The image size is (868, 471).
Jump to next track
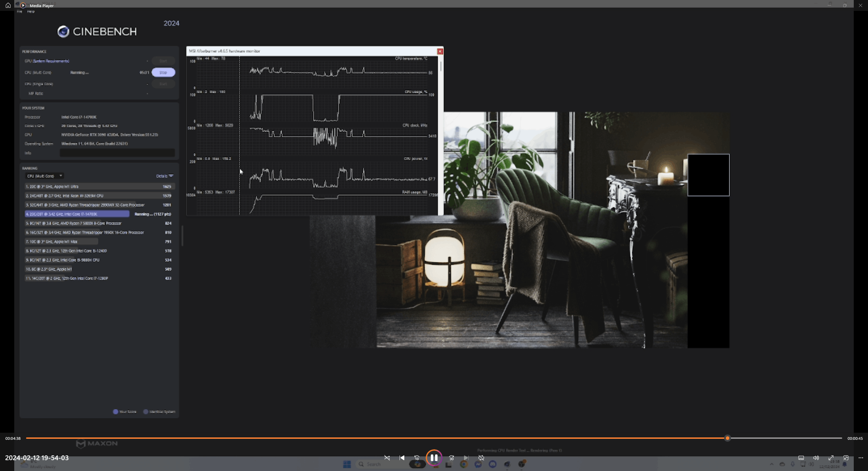click(466, 458)
